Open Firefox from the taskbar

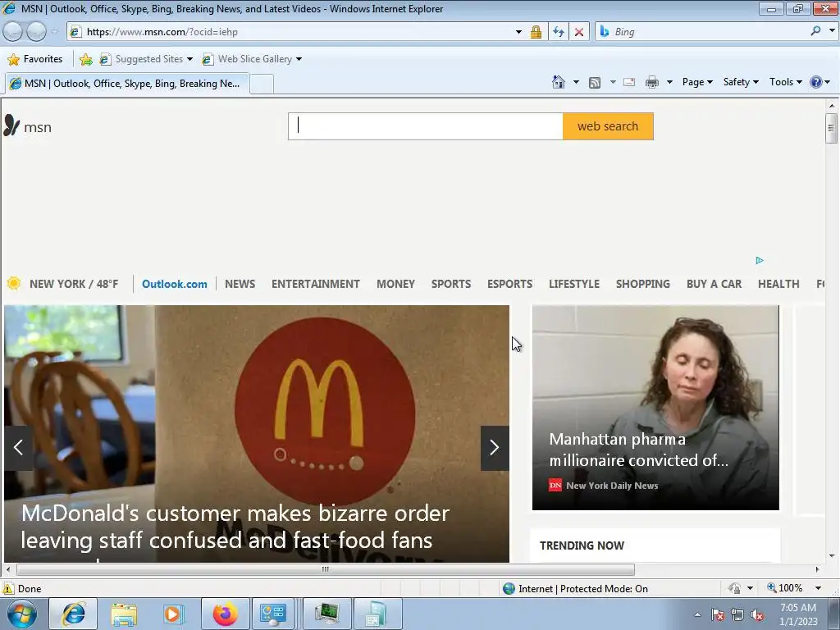point(225,614)
